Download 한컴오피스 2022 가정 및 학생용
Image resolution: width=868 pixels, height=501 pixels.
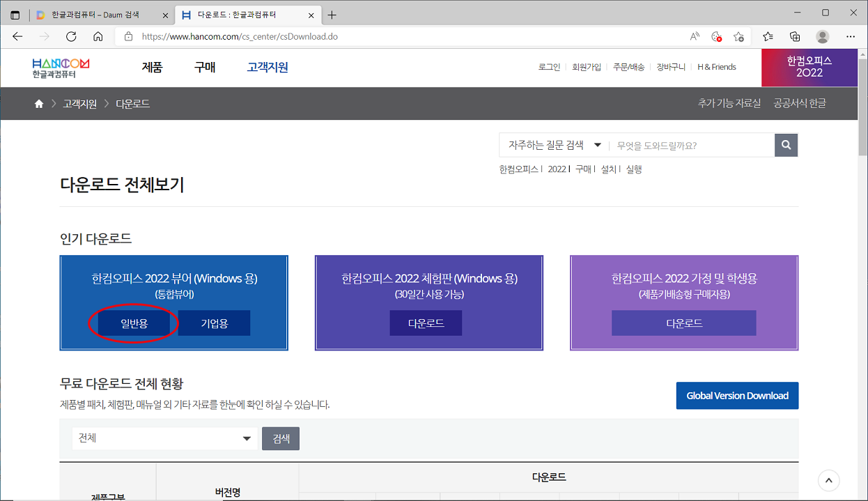(x=684, y=323)
